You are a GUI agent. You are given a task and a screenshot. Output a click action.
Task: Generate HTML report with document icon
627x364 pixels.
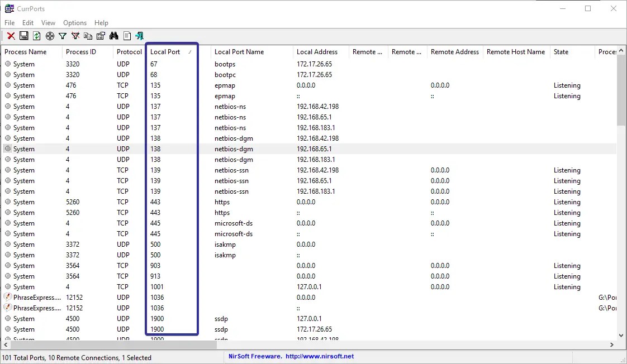(126, 36)
